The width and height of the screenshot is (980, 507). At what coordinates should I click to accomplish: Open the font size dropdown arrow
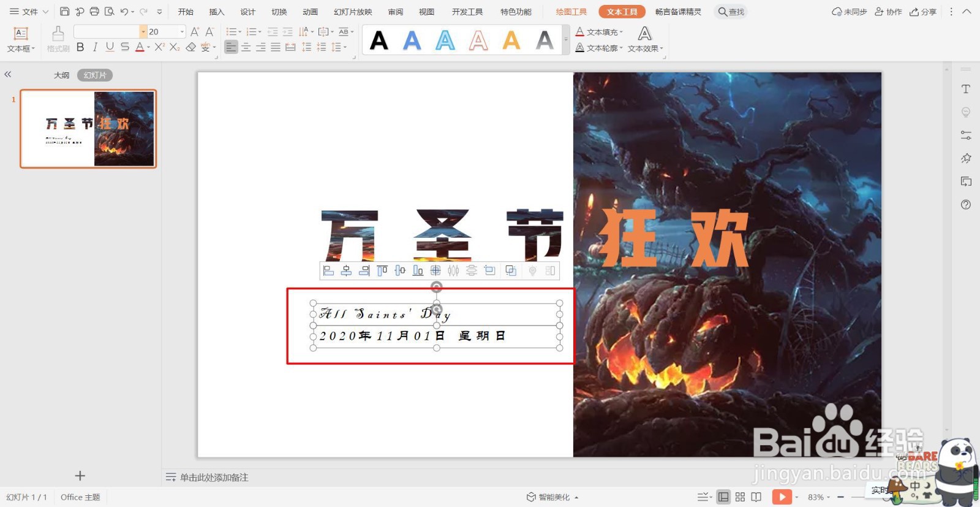[182, 32]
